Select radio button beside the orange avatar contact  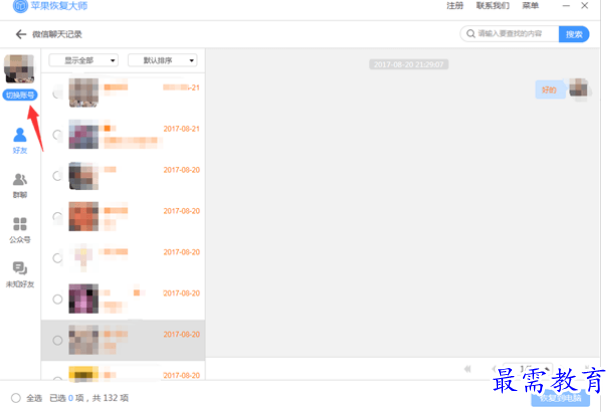pos(58,217)
